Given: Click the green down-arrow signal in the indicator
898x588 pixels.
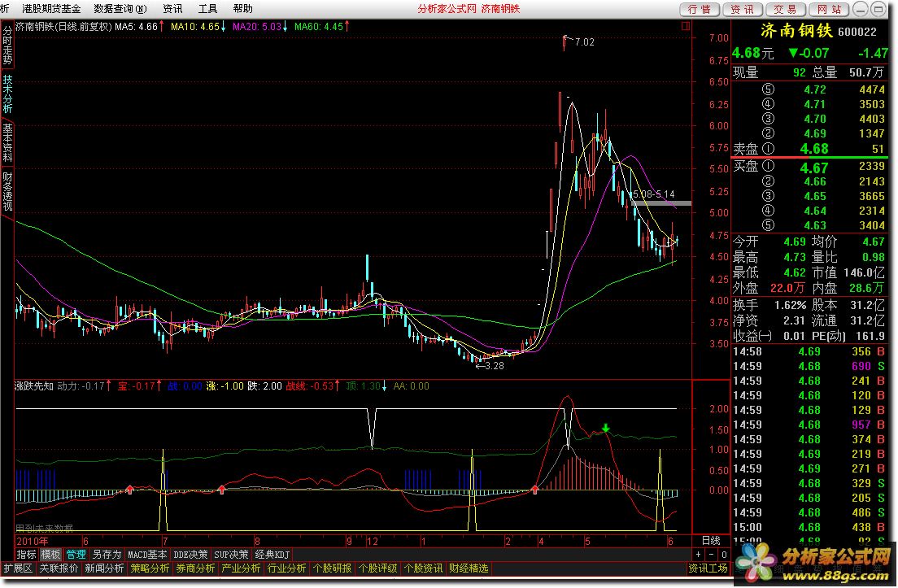Looking at the screenshot, I should point(606,428).
